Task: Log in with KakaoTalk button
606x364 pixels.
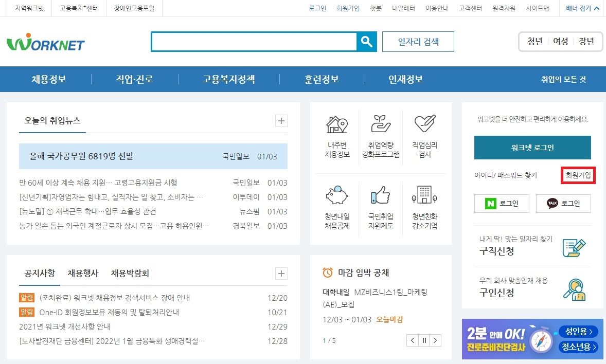Action: [x=563, y=203]
